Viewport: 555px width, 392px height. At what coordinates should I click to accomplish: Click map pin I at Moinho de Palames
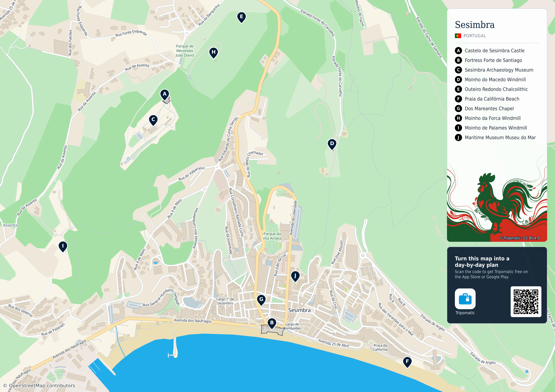pyautogui.click(x=63, y=247)
